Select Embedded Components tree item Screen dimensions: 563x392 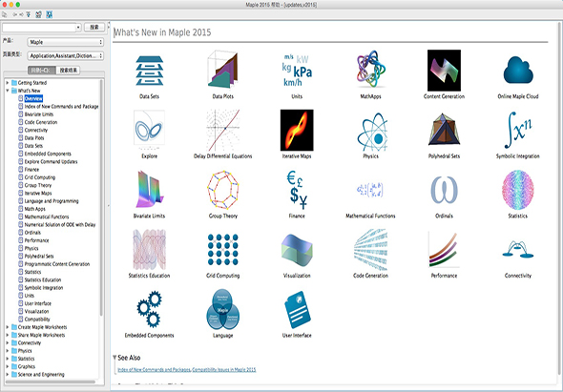pyautogui.click(x=48, y=154)
